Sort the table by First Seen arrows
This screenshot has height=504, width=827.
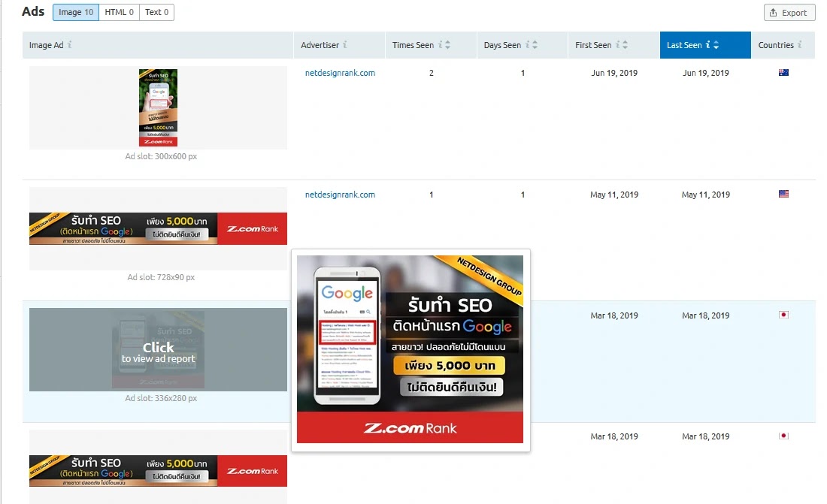(625, 45)
